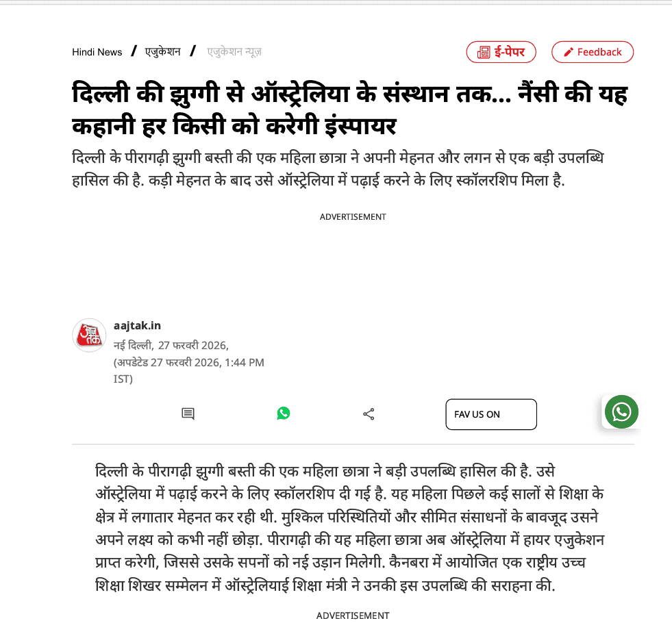Open the floating WhatsApp chat button

point(621,412)
